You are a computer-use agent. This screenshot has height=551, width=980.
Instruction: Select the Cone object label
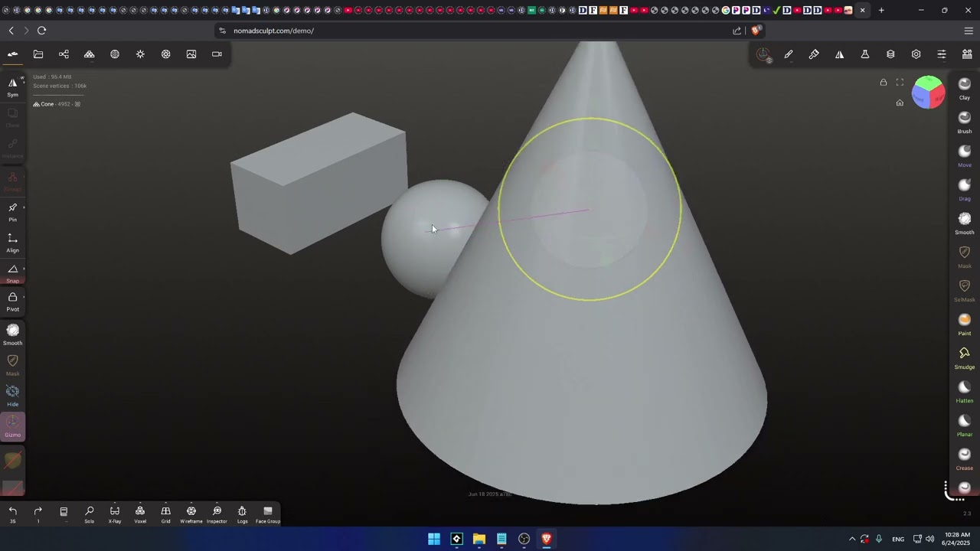point(47,104)
